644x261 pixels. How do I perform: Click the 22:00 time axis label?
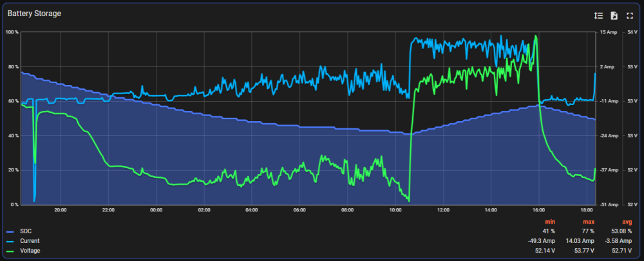click(x=108, y=209)
